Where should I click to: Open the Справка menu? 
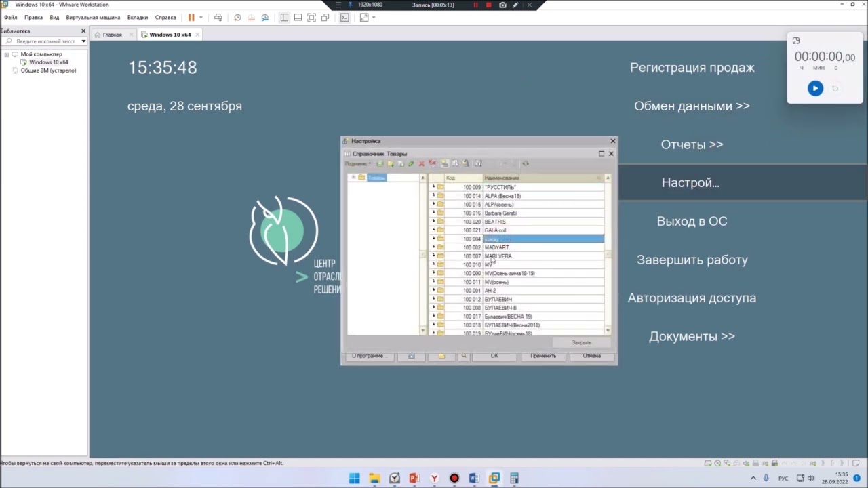click(x=165, y=17)
